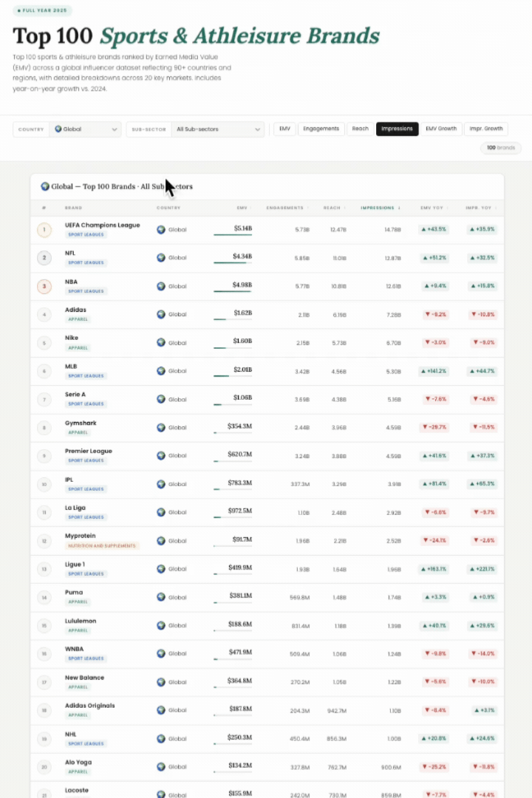Sort by the Impressions column header
The width and height of the screenshot is (532, 798).
[x=380, y=208]
